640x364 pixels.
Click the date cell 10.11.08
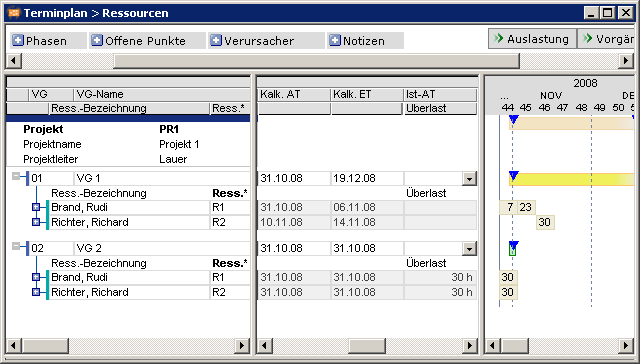[294, 222]
